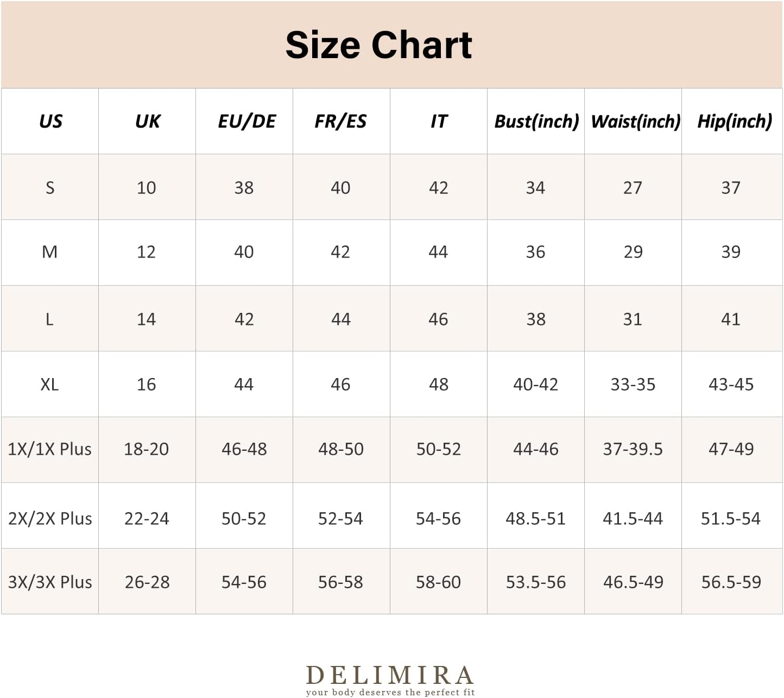
Task: Select the Waist(inch) column header
Action: coord(635,121)
